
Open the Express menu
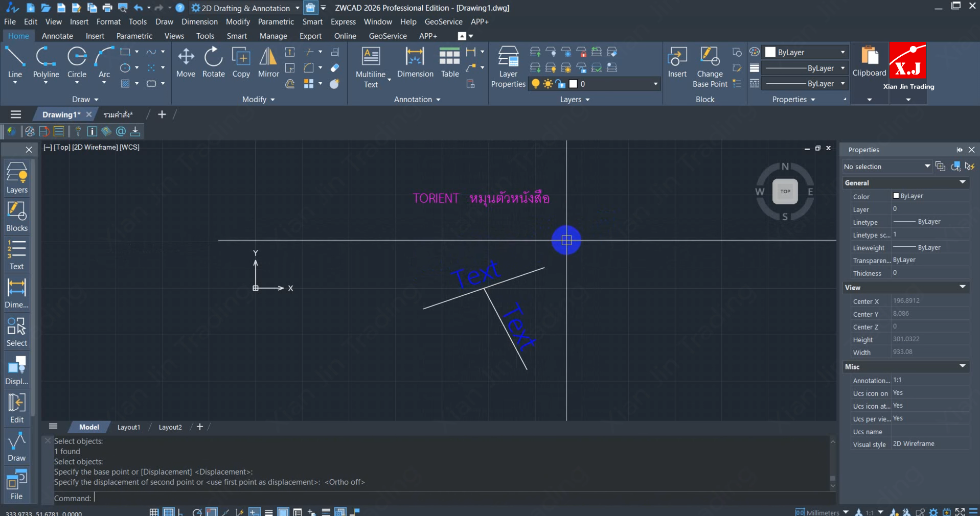tap(343, 21)
